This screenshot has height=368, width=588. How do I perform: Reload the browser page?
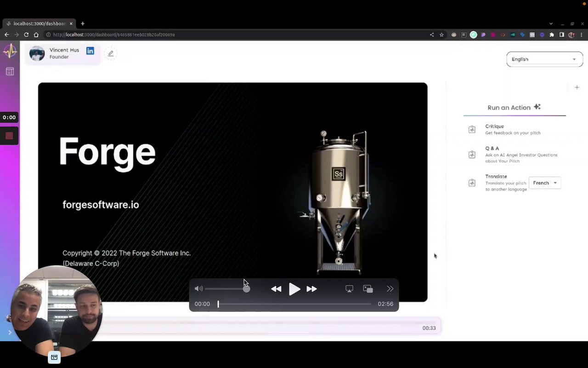(26, 34)
